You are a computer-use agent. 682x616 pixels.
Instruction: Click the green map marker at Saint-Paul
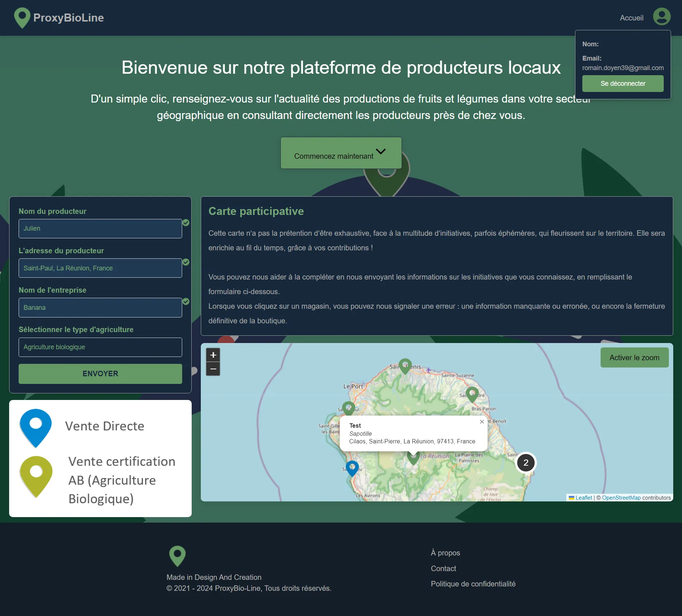pos(349,409)
